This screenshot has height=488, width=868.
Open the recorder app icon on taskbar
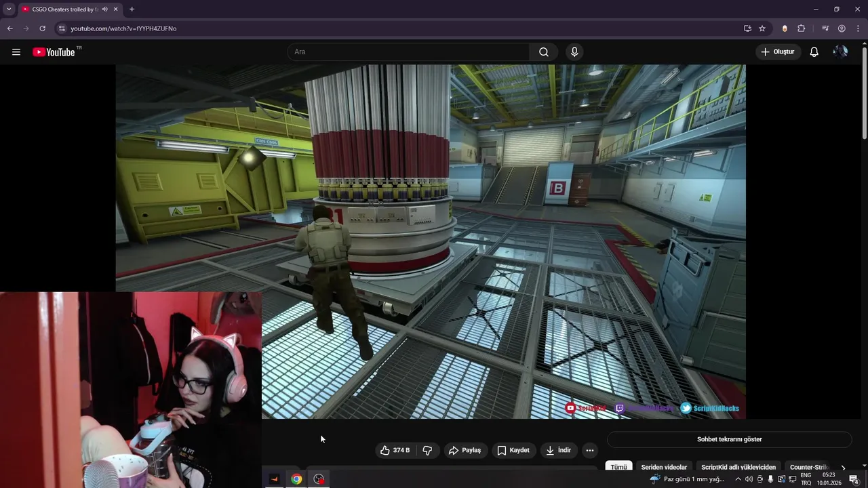(x=319, y=479)
